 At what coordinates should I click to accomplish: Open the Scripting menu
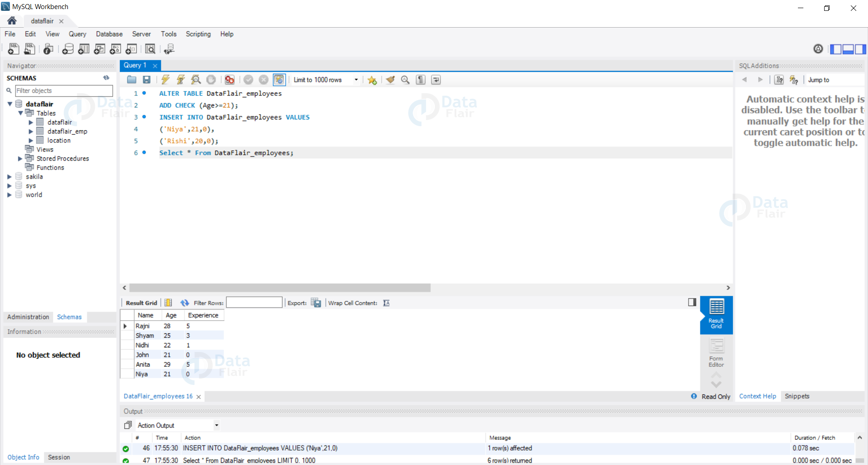[x=198, y=34]
